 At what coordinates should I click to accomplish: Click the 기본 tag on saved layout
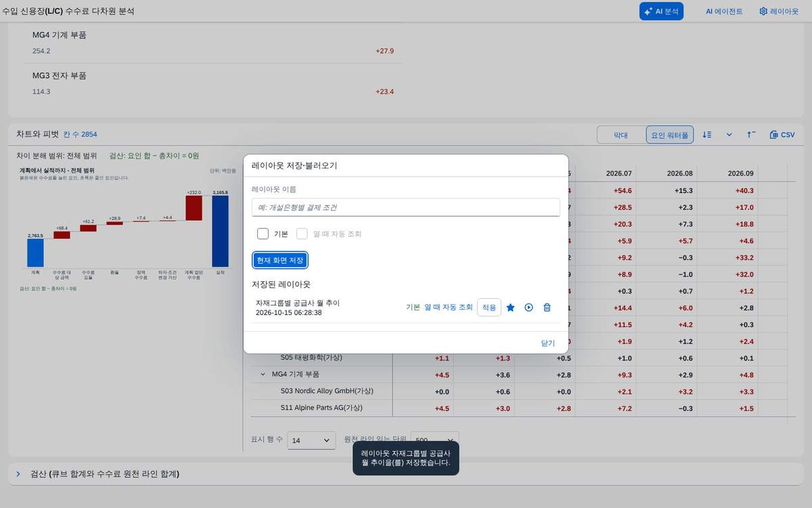point(413,308)
